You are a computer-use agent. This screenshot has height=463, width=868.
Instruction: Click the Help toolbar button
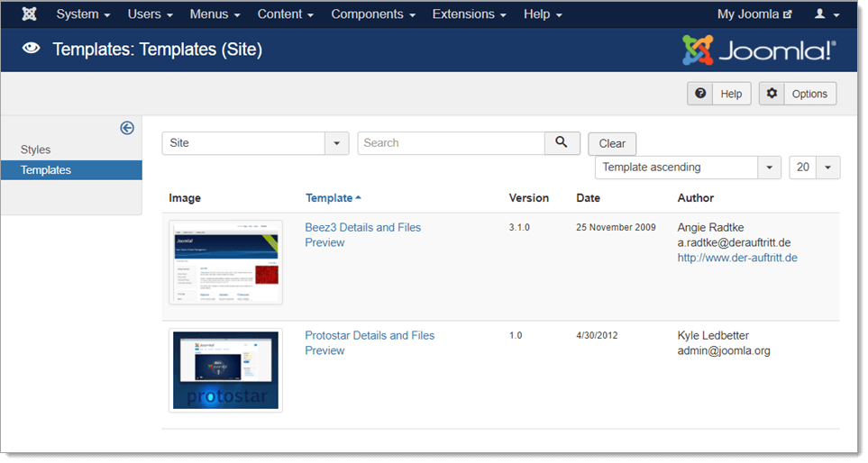(719, 94)
